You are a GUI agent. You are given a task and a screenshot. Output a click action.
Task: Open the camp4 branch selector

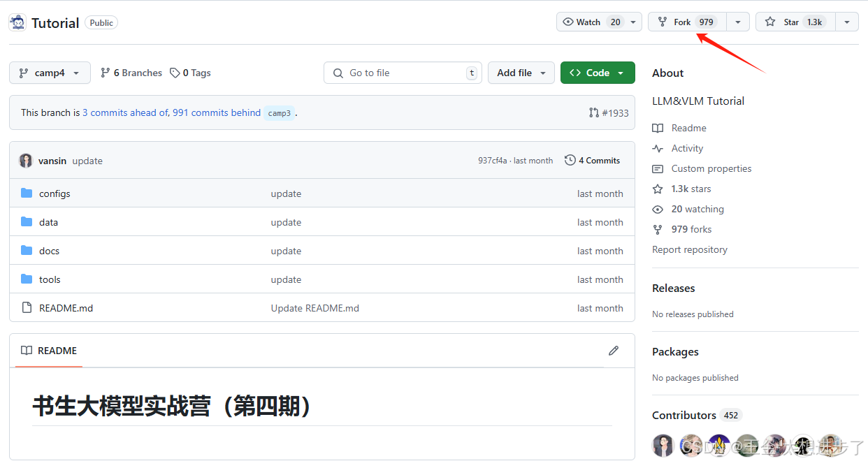[x=50, y=73]
